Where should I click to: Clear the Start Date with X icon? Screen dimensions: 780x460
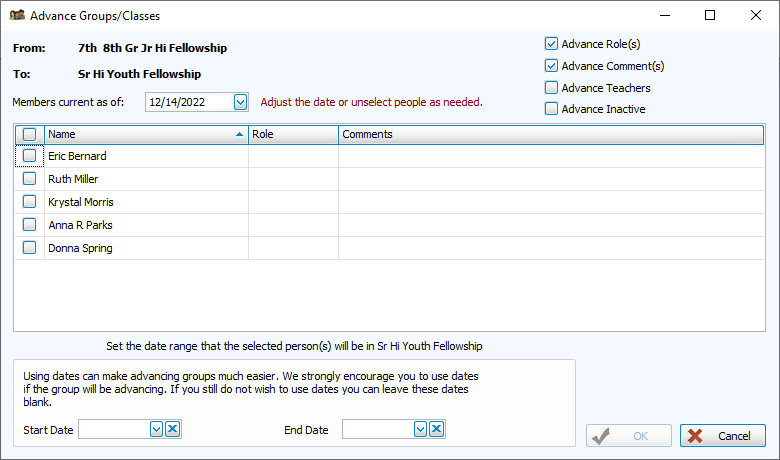click(x=172, y=429)
